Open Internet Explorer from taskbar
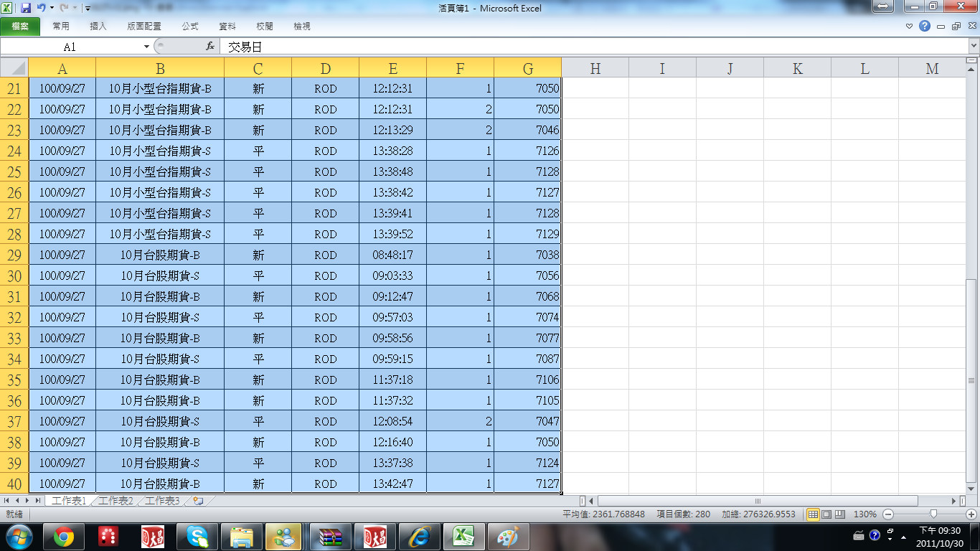 click(x=419, y=537)
